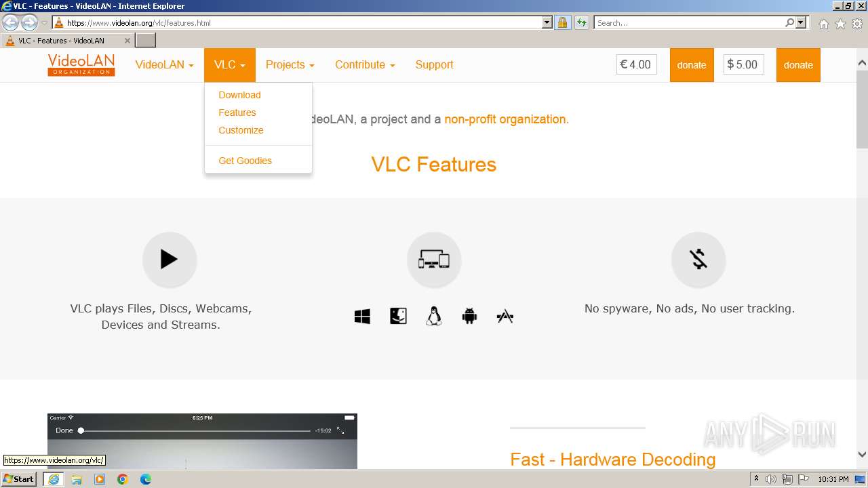Open the IE home icon

(x=823, y=24)
